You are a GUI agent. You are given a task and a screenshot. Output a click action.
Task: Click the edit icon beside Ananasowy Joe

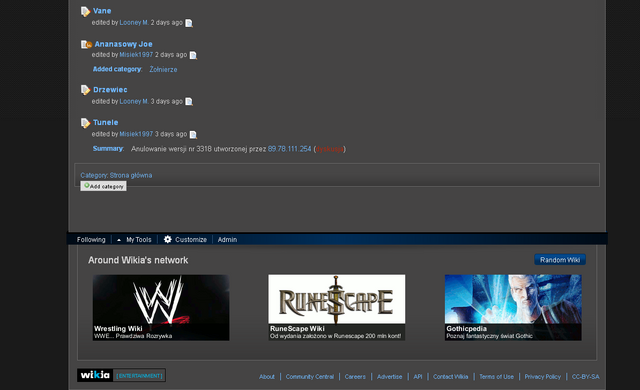pyautogui.click(x=86, y=44)
